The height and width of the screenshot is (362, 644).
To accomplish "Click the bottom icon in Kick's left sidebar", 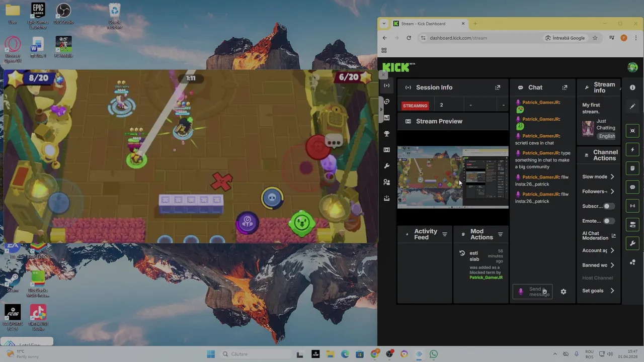I will (x=386, y=198).
